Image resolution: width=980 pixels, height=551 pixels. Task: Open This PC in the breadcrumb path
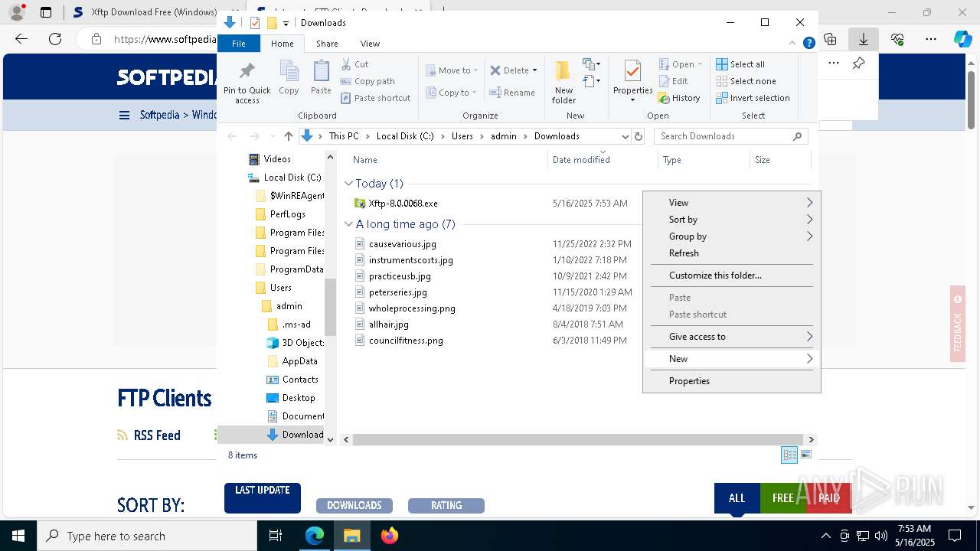(x=344, y=136)
